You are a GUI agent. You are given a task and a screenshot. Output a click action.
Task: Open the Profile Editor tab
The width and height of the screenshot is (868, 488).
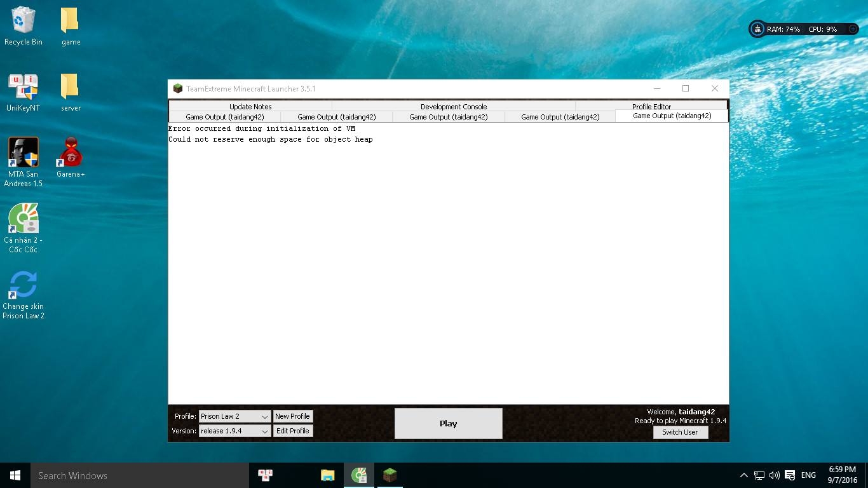tap(651, 106)
